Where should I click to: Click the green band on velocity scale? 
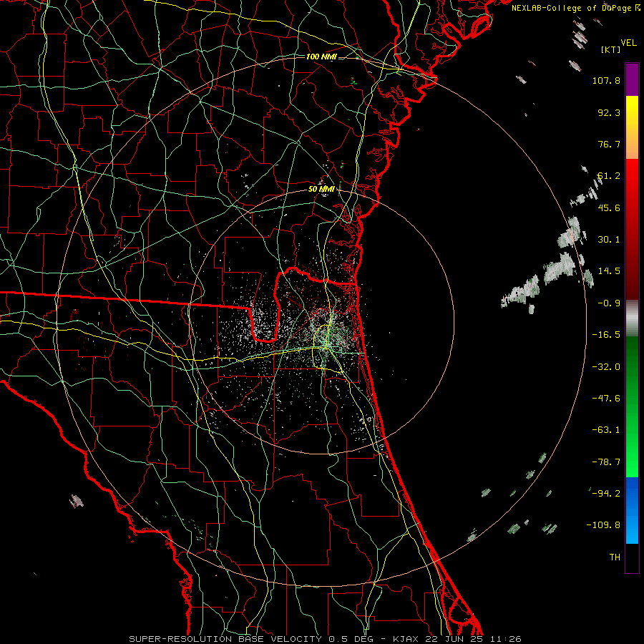(x=632, y=406)
